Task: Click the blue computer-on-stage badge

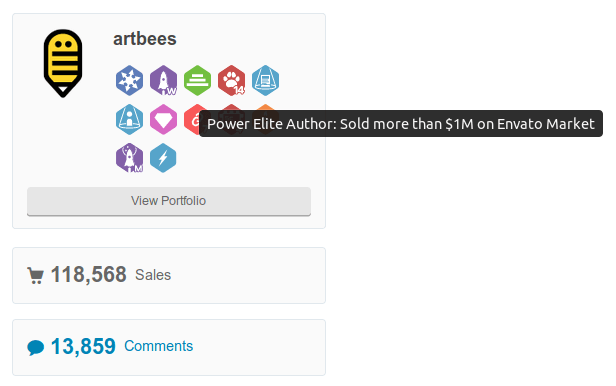Action: point(266,80)
